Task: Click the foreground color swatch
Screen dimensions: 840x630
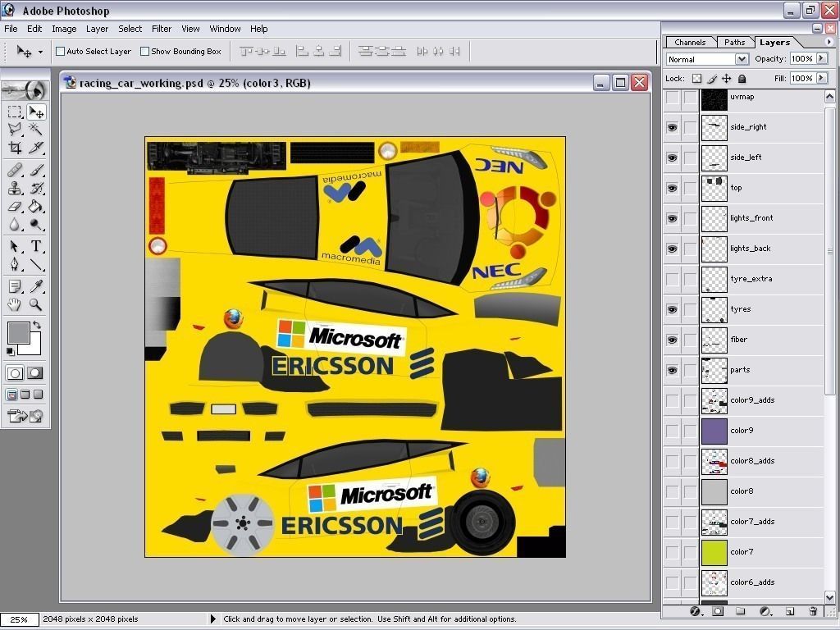Action: 18,333
